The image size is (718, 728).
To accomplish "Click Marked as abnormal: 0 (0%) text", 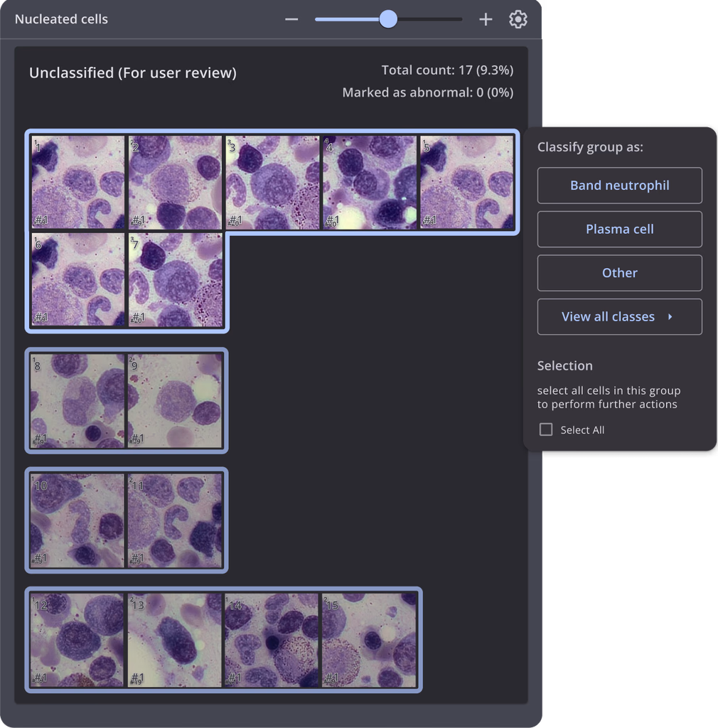I will [427, 92].
